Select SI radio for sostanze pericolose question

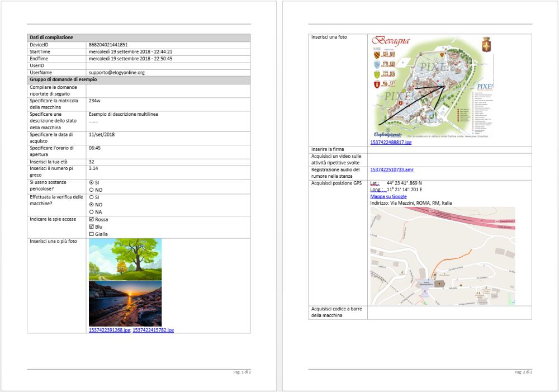91,183
